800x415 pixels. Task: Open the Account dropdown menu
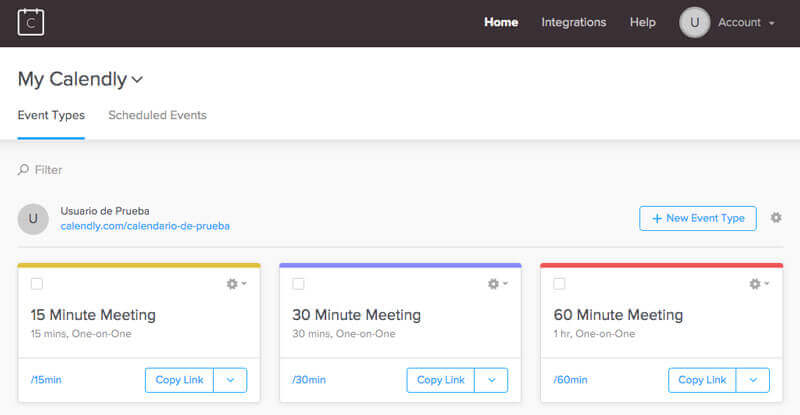point(746,22)
